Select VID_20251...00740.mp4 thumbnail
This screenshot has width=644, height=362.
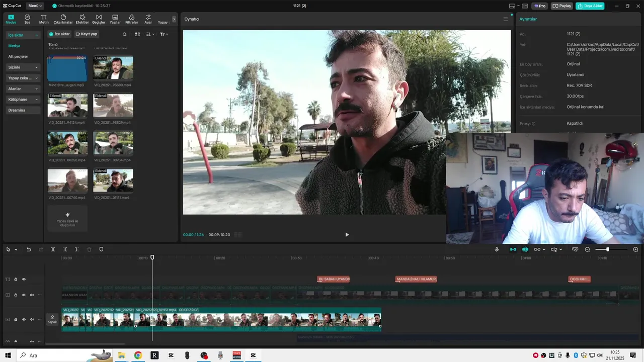click(x=67, y=180)
